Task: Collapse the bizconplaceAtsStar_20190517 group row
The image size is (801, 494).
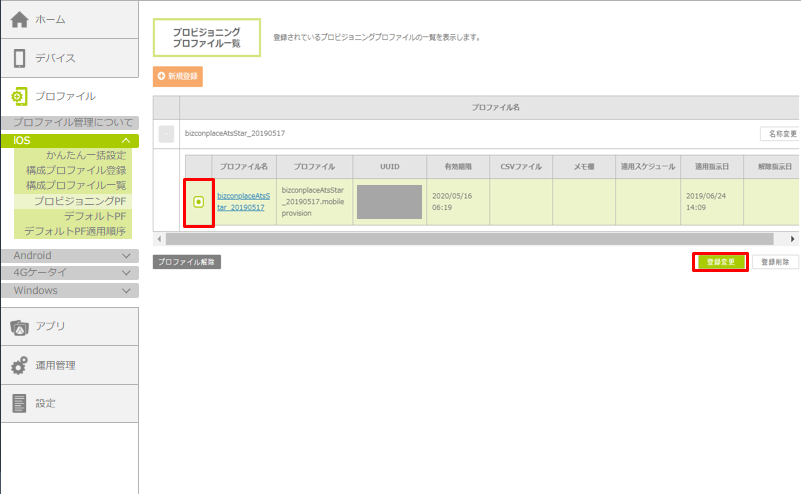Action: point(166,133)
